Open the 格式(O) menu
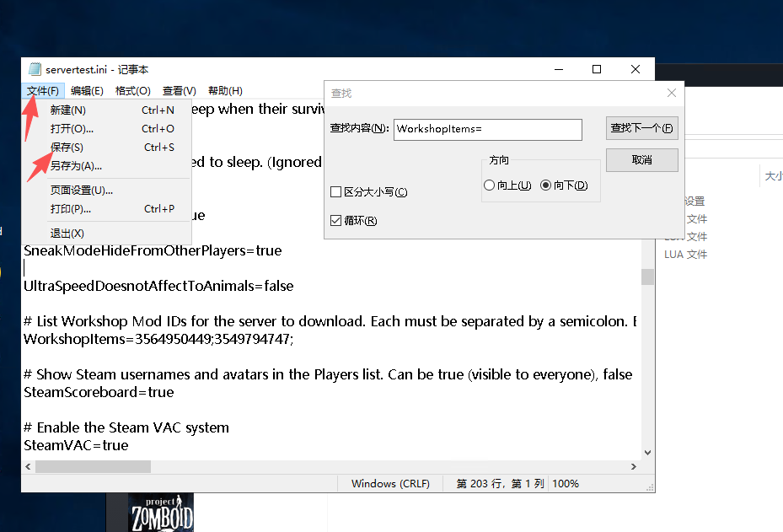The height and width of the screenshot is (532, 783). click(x=132, y=91)
